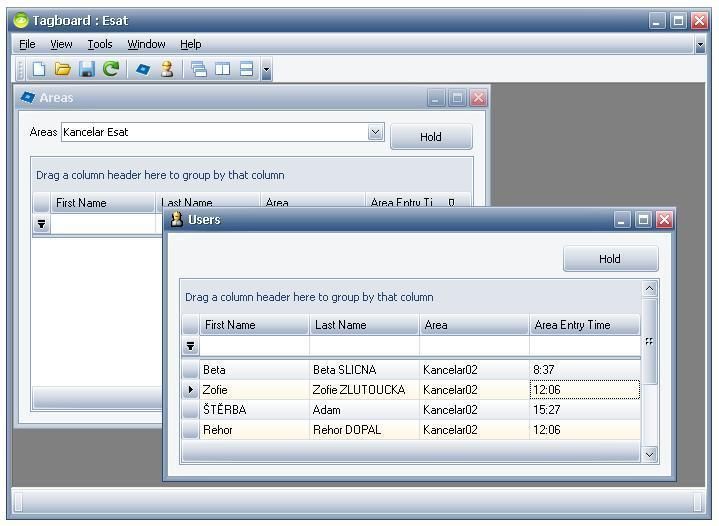Image resolution: width=719 pixels, height=526 pixels.
Task: Cascade windows using the toolbar icon
Action: tap(199, 69)
